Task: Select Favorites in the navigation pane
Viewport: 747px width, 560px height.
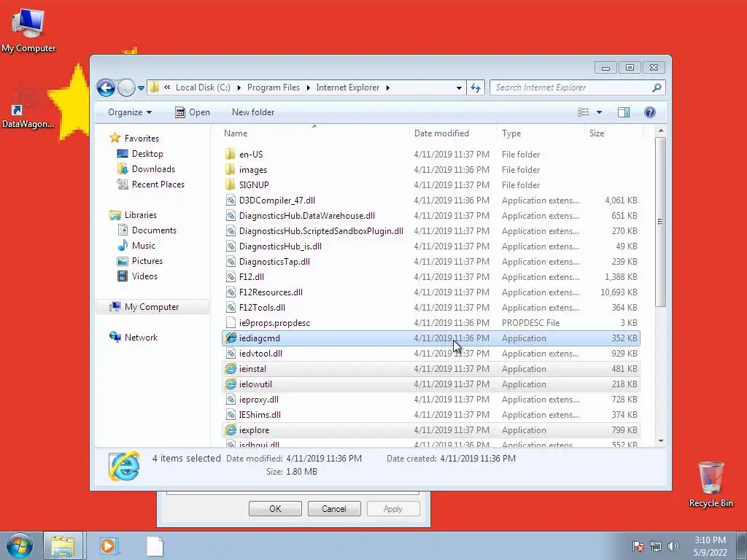Action: 134,138
